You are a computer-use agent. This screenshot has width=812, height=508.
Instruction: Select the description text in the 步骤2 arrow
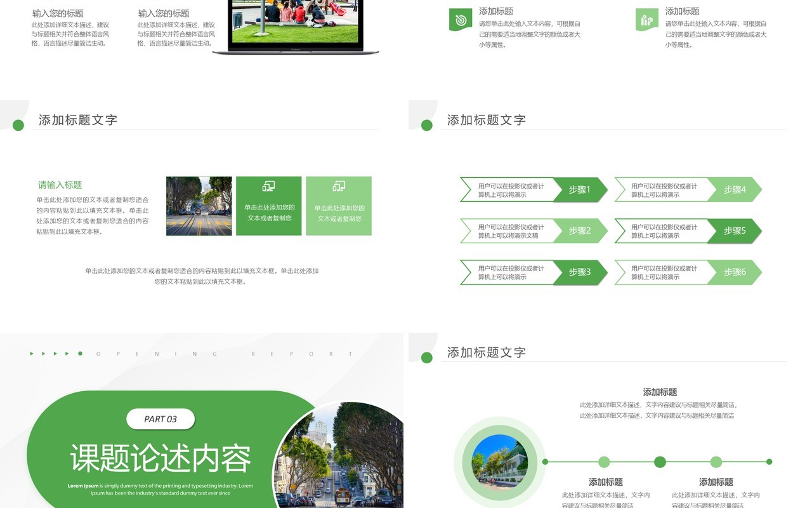(x=511, y=231)
